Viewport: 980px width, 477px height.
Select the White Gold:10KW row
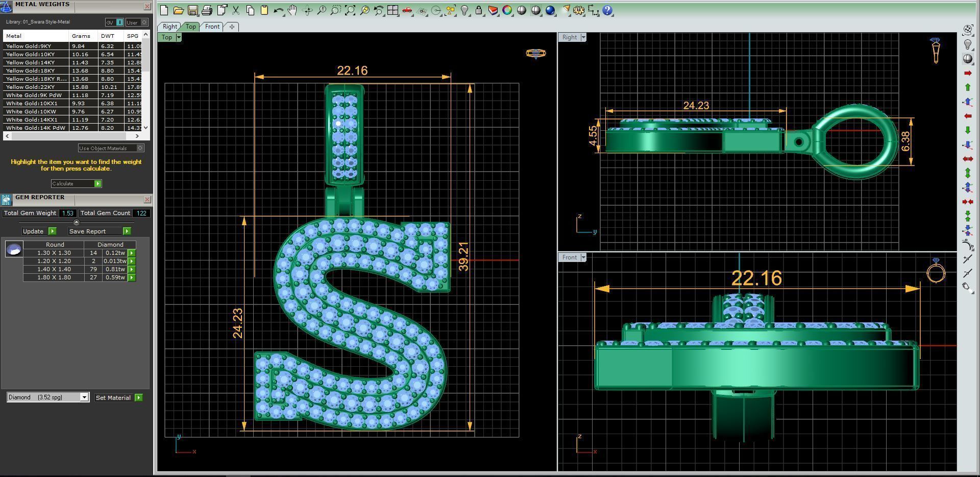coord(72,111)
